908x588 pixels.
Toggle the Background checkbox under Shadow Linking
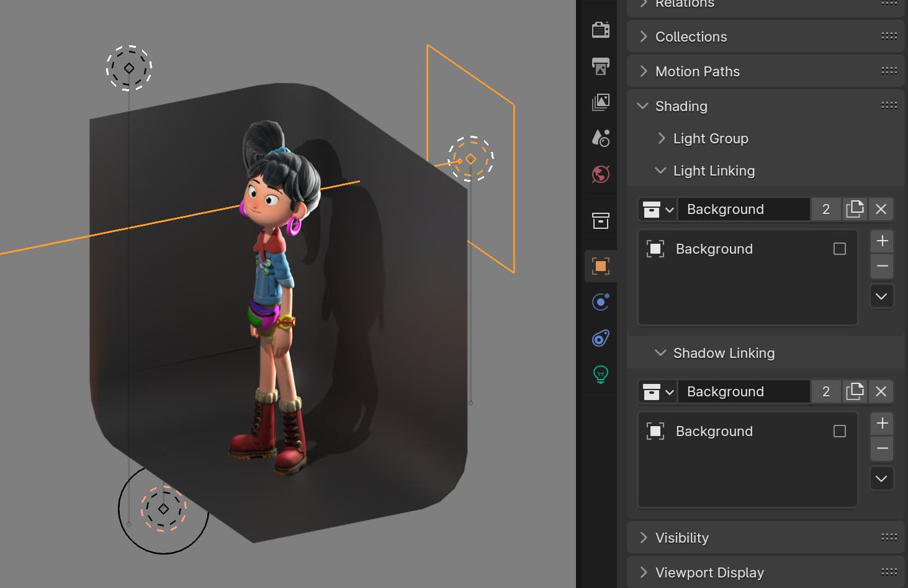point(840,430)
